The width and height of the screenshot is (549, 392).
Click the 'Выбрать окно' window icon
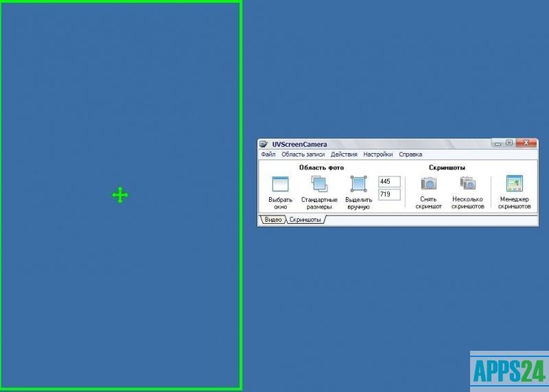click(281, 184)
